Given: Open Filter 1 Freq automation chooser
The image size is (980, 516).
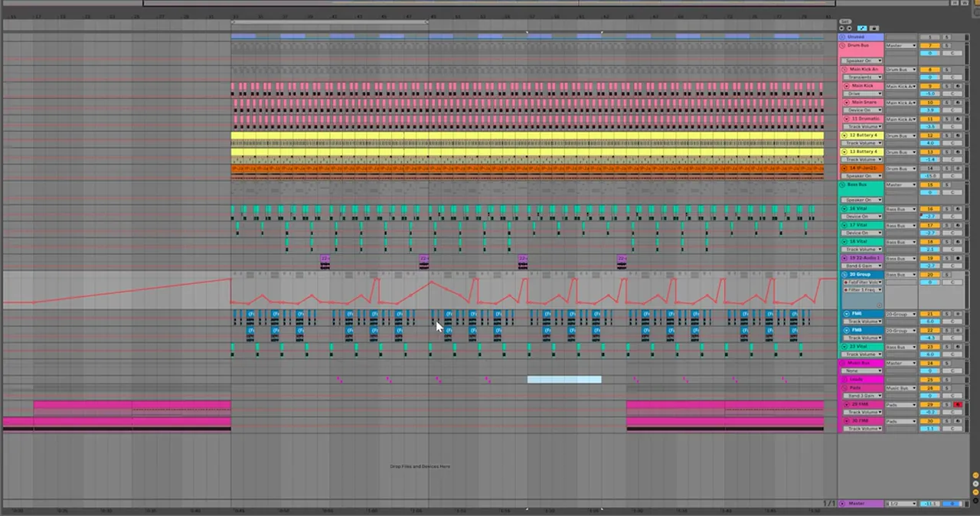Looking at the screenshot, I should [863, 290].
